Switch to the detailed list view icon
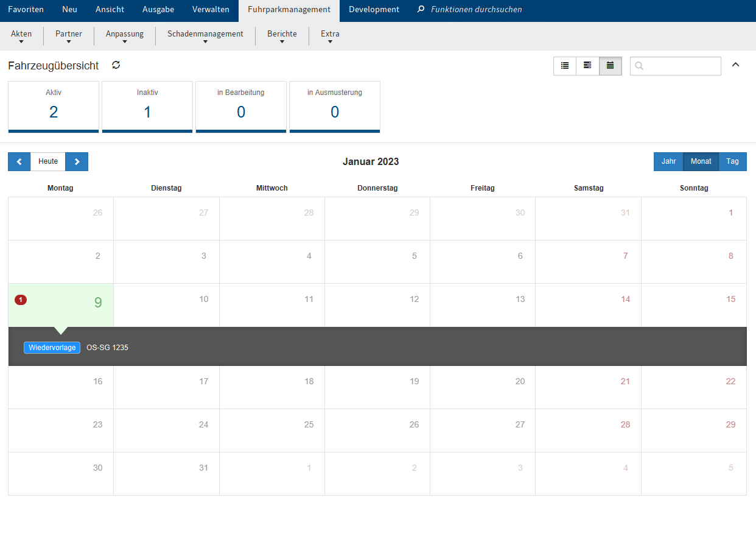The image size is (756, 534). coord(587,66)
